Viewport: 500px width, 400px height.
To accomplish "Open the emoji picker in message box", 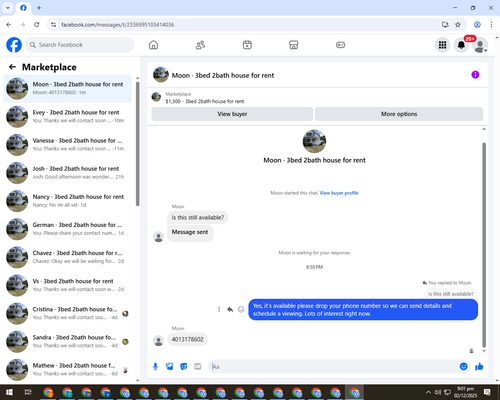I will [x=463, y=367].
